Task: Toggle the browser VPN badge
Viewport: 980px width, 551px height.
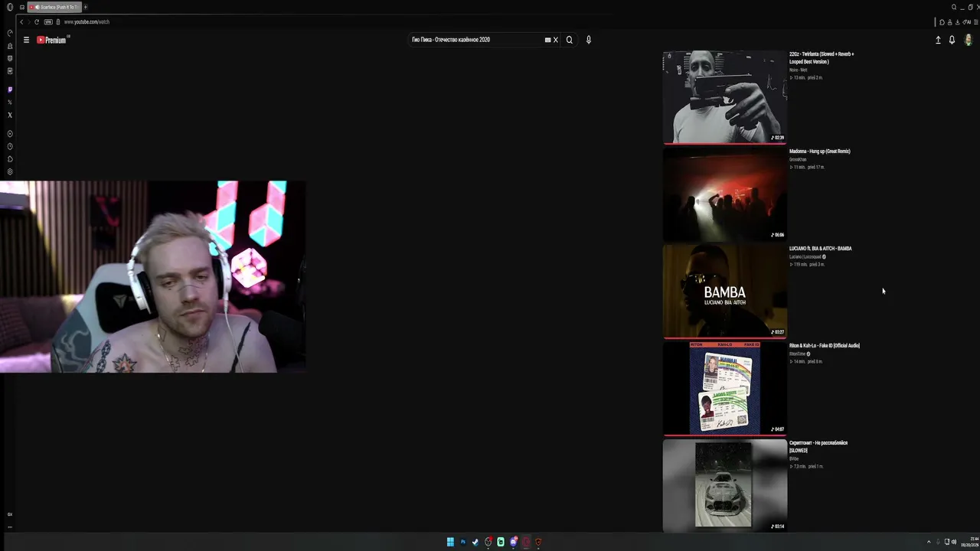Action: (48, 22)
